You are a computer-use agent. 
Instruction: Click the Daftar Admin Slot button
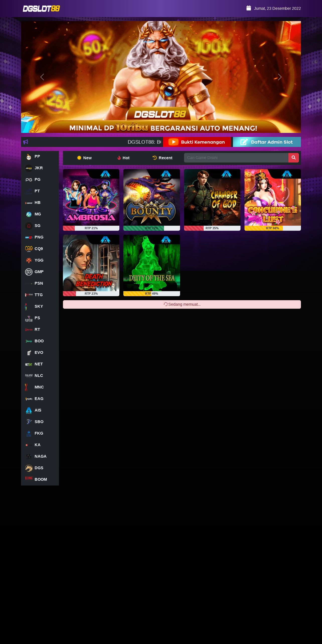point(267,142)
